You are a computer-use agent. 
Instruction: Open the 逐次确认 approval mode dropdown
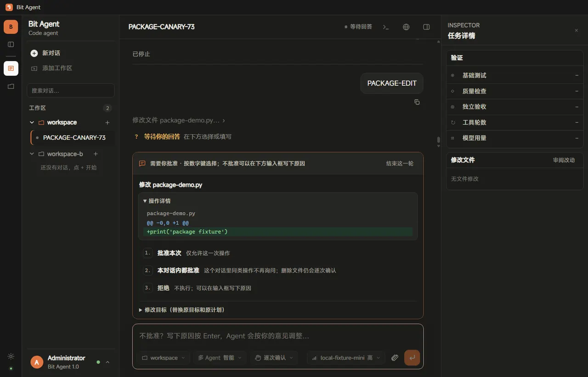coord(274,358)
